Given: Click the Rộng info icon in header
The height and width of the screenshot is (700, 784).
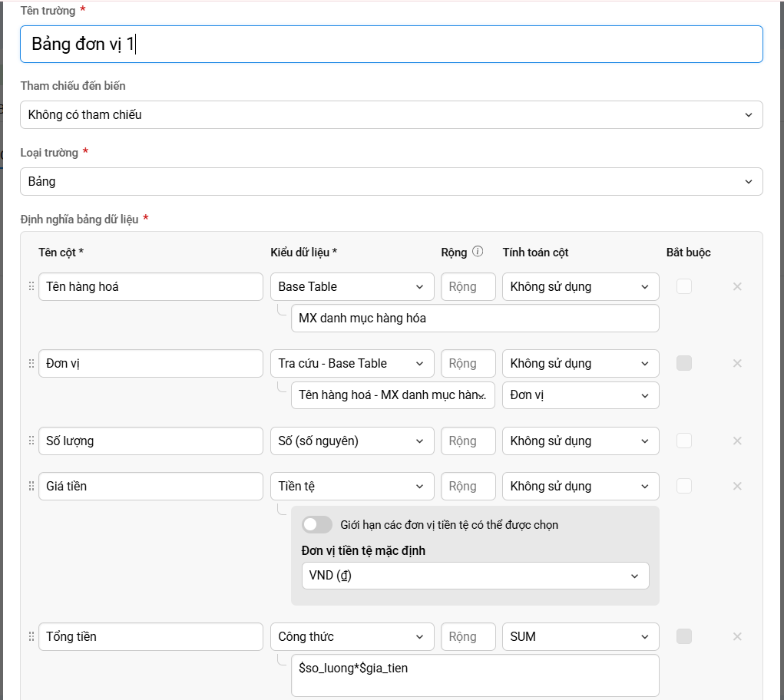Looking at the screenshot, I should (478, 251).
